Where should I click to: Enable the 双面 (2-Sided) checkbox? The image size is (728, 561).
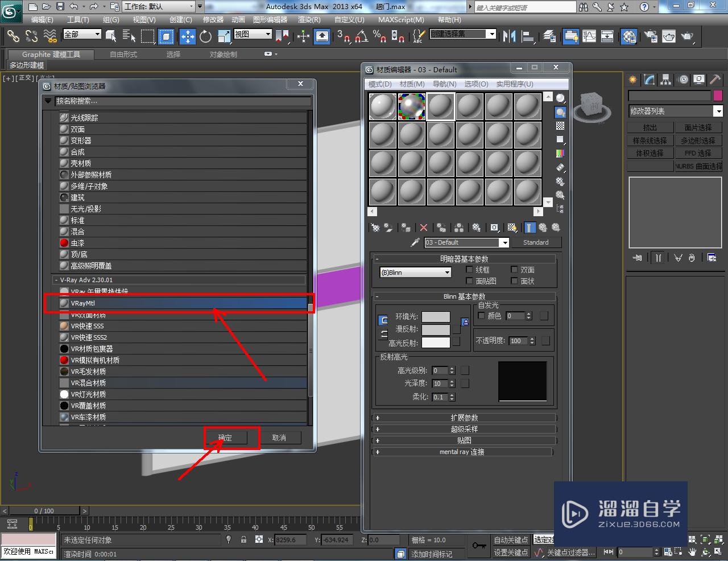click(x=514, y=270)
